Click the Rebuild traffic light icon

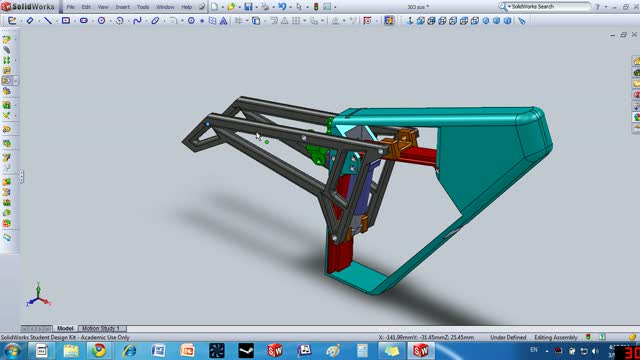[x=316, y=7]
